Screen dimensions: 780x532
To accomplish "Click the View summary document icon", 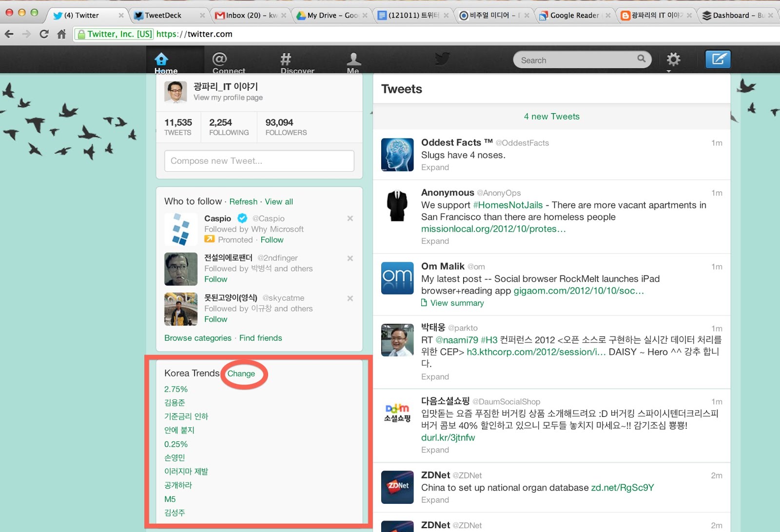I will tap(424, 303).
